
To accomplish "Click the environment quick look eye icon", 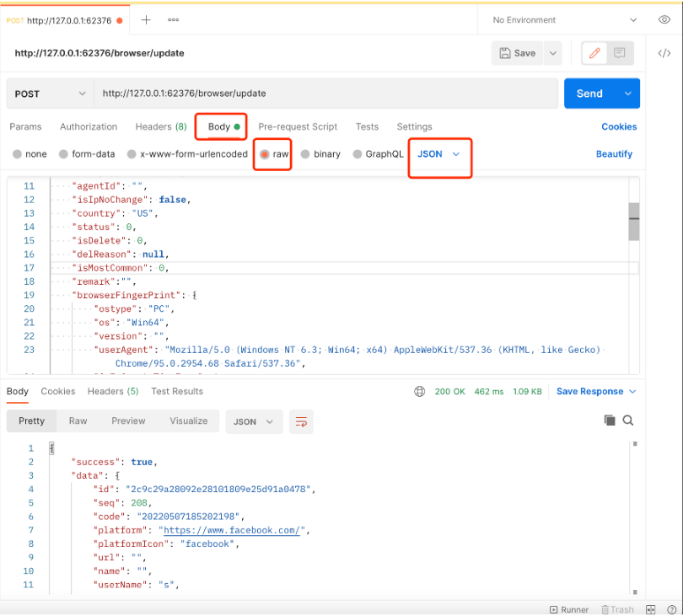I will pos(664,20).
